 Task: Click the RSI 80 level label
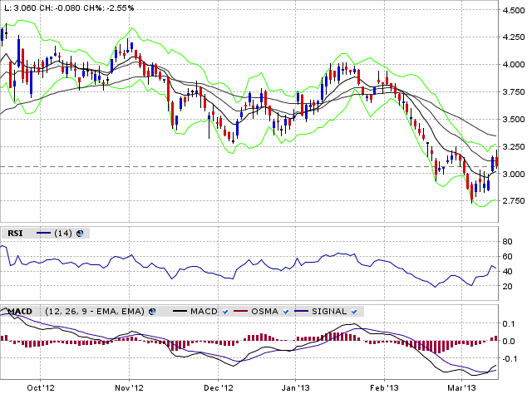coord(507,242)
